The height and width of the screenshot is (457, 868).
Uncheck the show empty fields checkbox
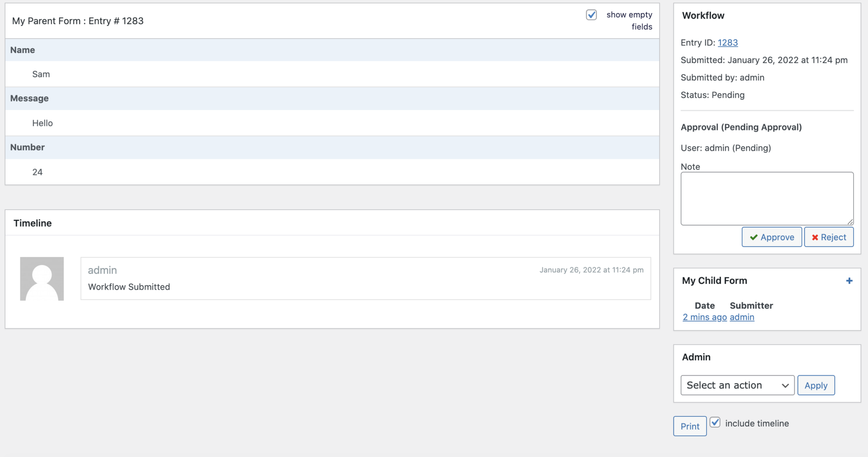[x=591, y=15]
